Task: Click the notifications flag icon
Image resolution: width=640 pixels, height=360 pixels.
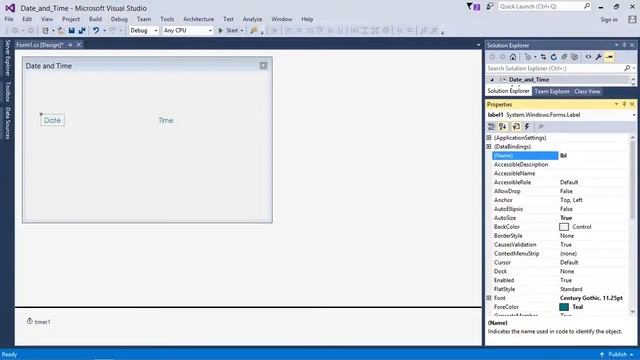Action: click(473, 7)
